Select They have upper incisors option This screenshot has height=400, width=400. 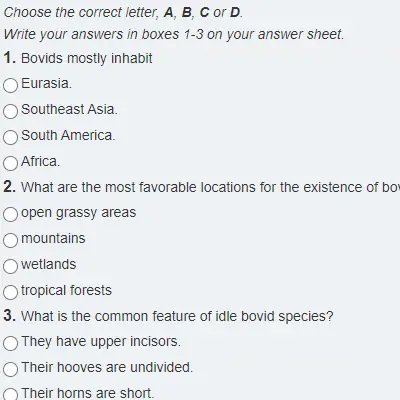(10, 343)
